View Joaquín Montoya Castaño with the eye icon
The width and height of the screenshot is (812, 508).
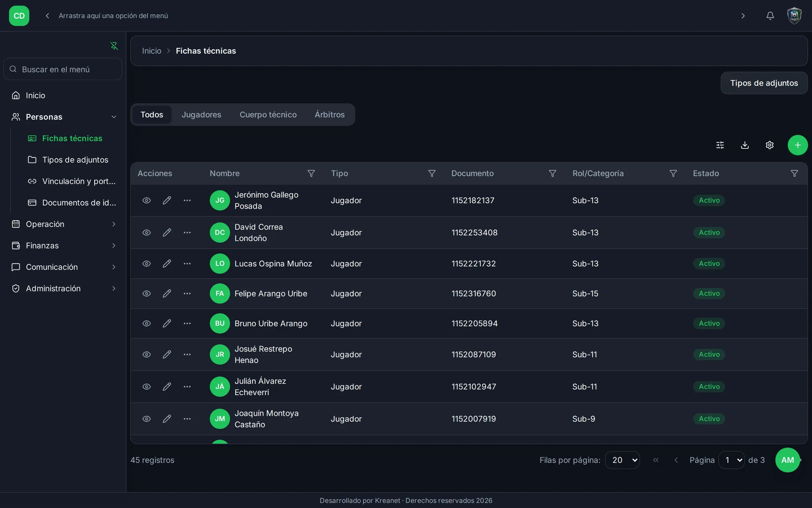(146, 419)
